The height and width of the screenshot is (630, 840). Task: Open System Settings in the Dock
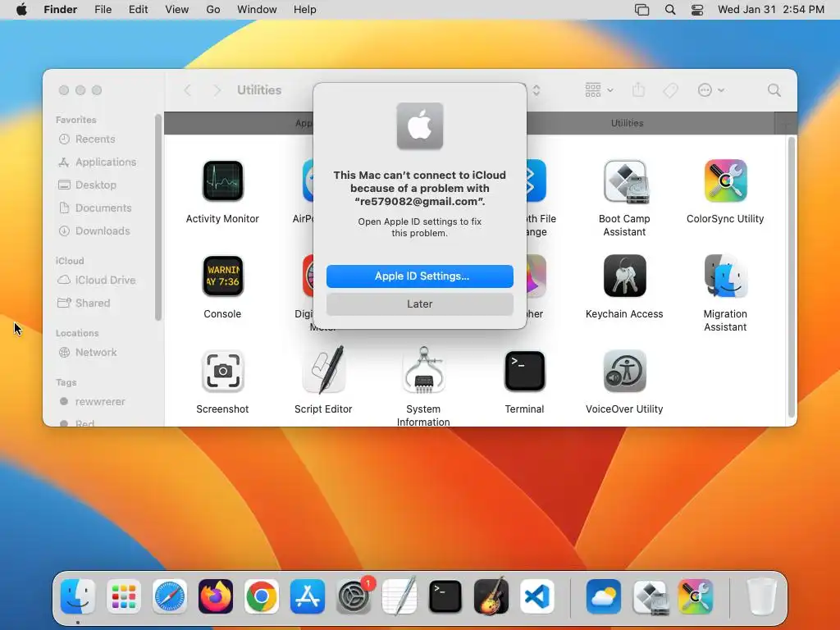[x=354, y=596]
